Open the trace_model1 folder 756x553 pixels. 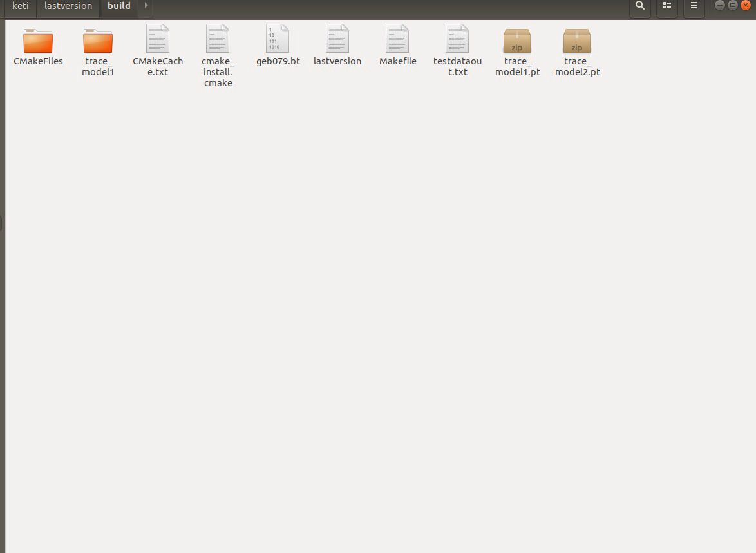(x=97, y=41)
